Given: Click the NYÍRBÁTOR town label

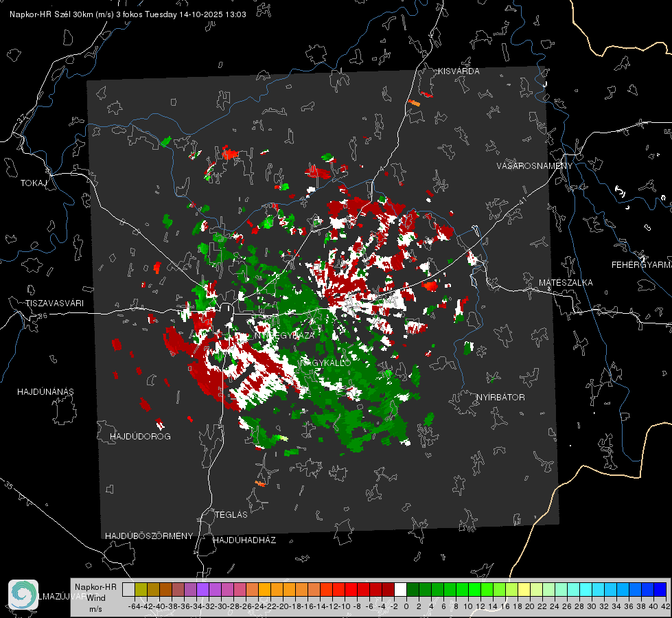Looking at the screenshot, I should [500, 398].
